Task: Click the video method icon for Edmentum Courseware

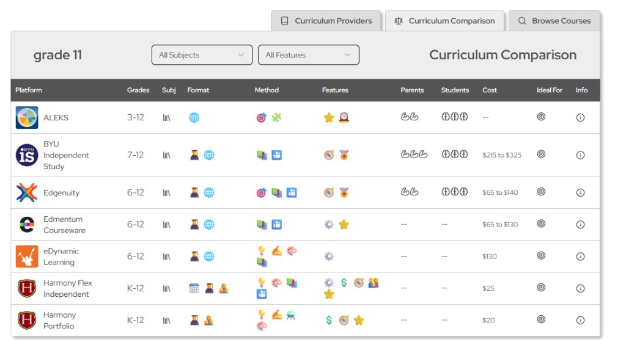Action: click(277, 225)
